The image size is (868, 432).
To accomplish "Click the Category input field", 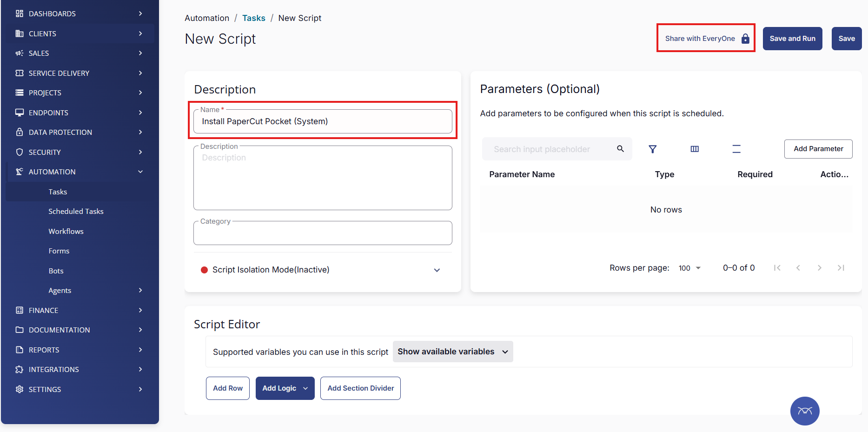I will [x=323, y=233].
